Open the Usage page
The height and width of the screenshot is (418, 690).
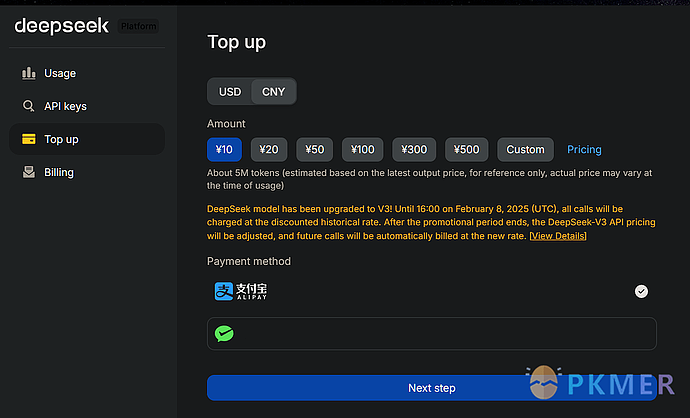(x=60, y=73)
